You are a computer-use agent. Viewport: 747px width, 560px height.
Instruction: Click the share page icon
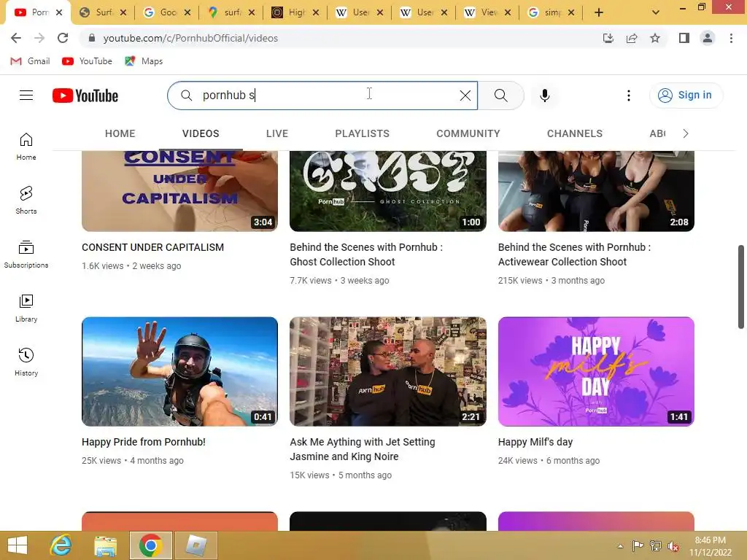pyautogui.click(x=632, y=38)
